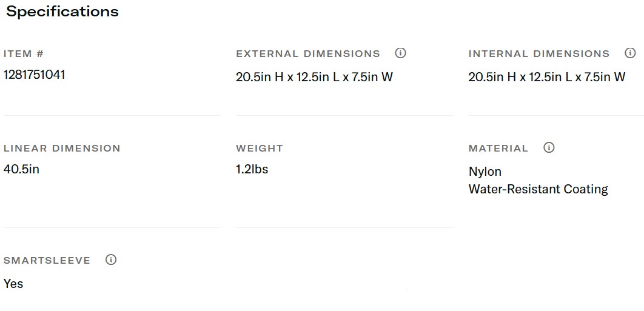Click the Yes value under SmartSleeve
The width and height of the screenshot is (644, 311).
point(13,283)
